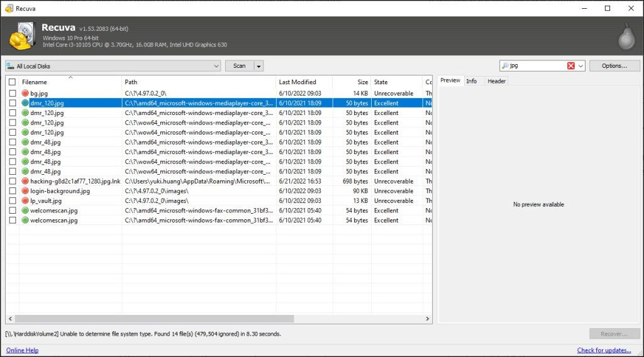Sort by State column header
The width and height of the screenshot is (644, 357).
pos(396,82)
